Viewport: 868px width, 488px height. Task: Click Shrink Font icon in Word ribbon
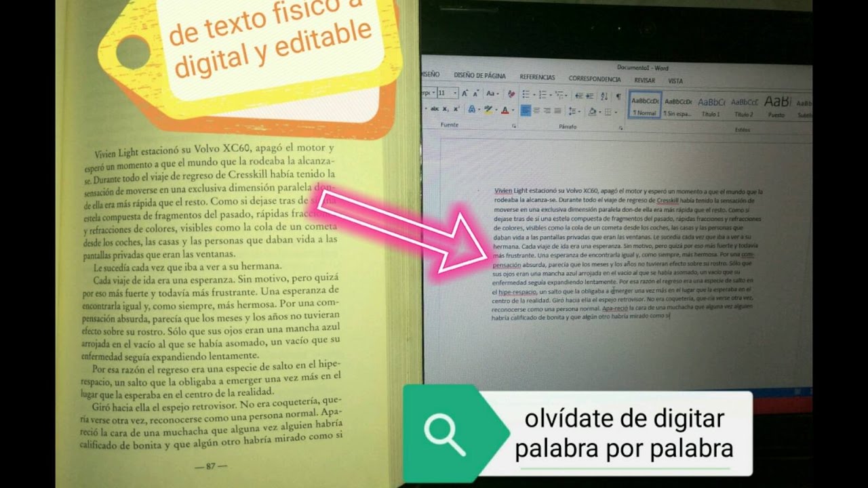click(x=475, y=94)
